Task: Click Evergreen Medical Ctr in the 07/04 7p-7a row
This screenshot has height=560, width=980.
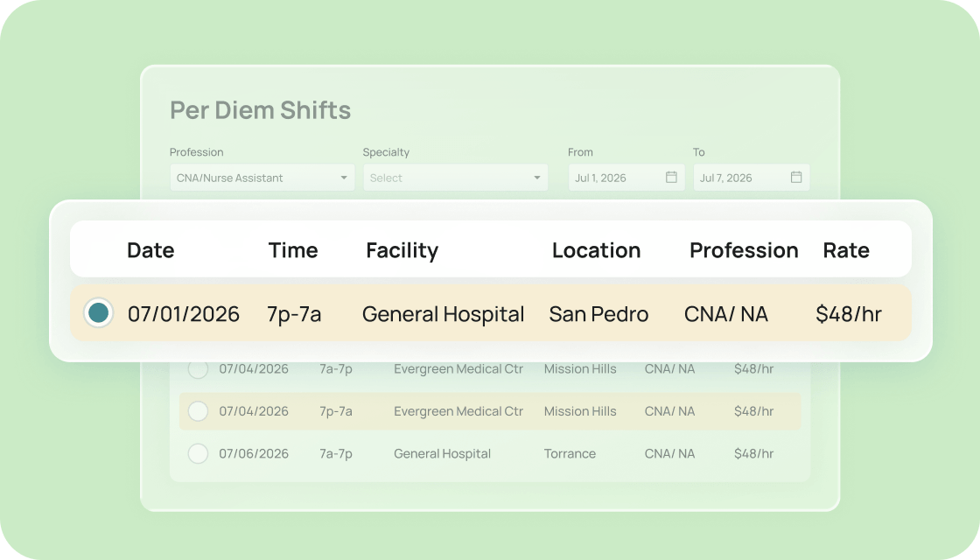Action: pos(458,411)
